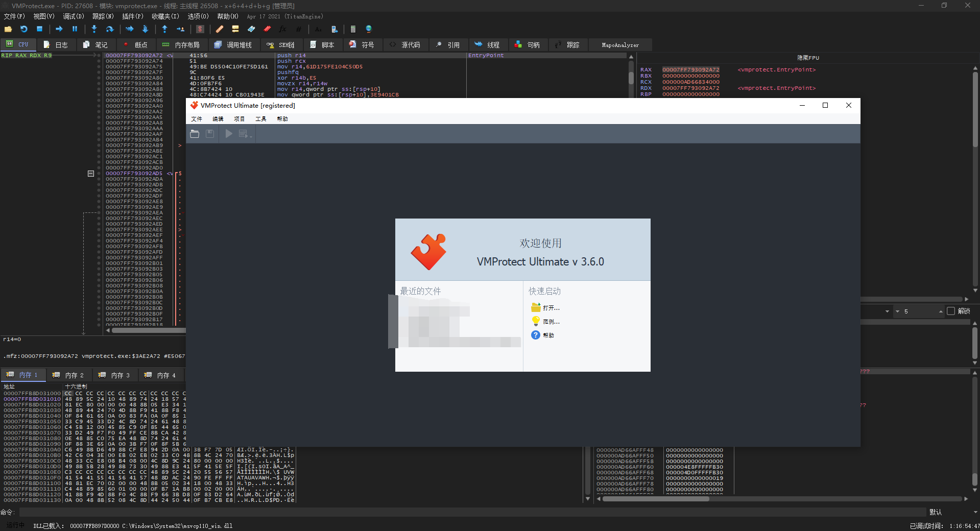Increase the argument count spinner above 5
The height and width of the screenshot is (531, 980).
pyautogui.click(x=941, y=311)
